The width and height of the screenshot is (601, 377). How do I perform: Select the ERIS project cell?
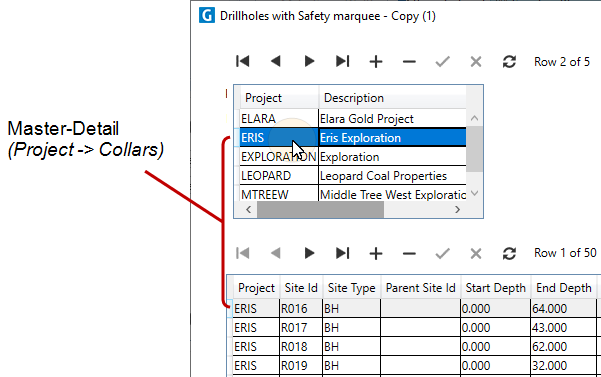pos(279,138)
